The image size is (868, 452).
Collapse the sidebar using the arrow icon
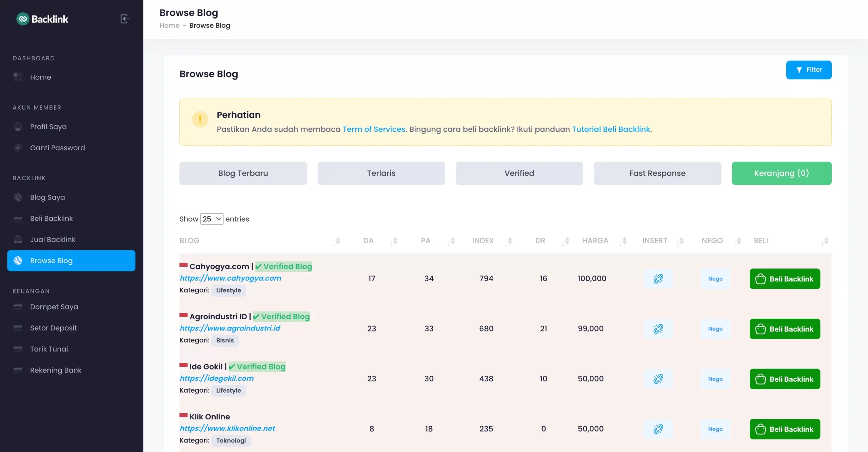click(125, 19)
